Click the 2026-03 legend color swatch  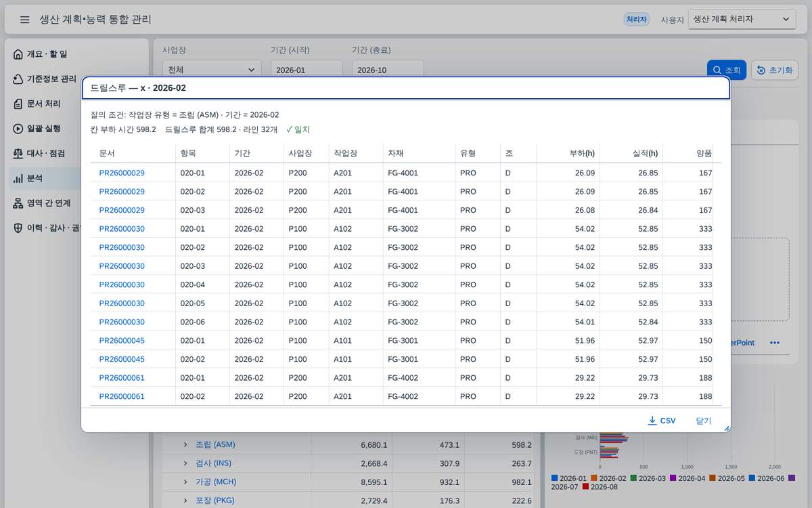pos(633,478)
